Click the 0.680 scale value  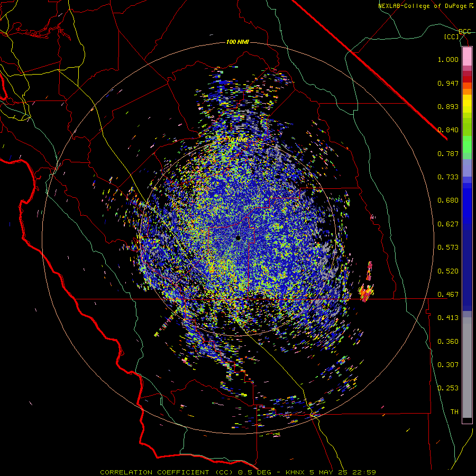click(x=448, y=200)
